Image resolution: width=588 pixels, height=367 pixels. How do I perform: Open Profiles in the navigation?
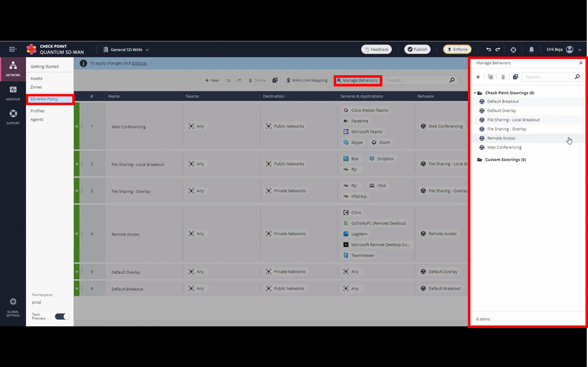[x=37, y=111]
